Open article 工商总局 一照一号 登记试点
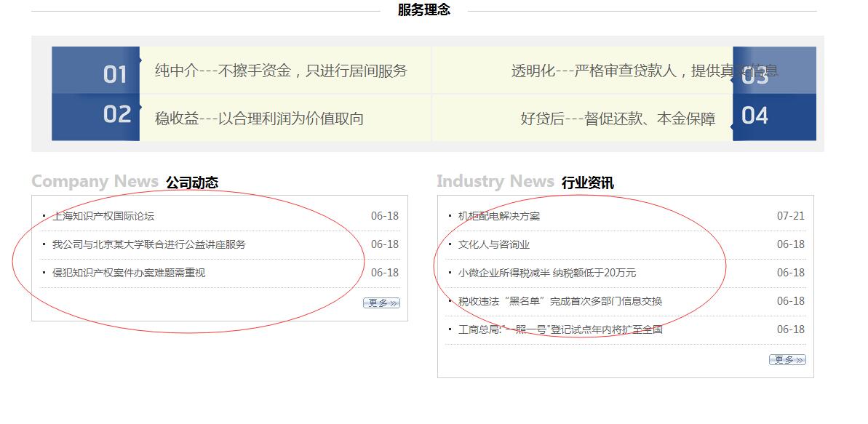 560,329
